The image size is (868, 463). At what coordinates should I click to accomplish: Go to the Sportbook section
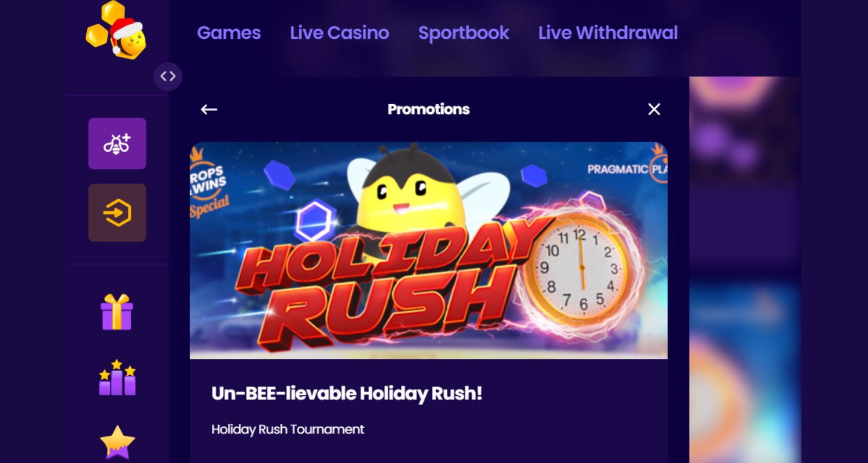coord(464,33)
